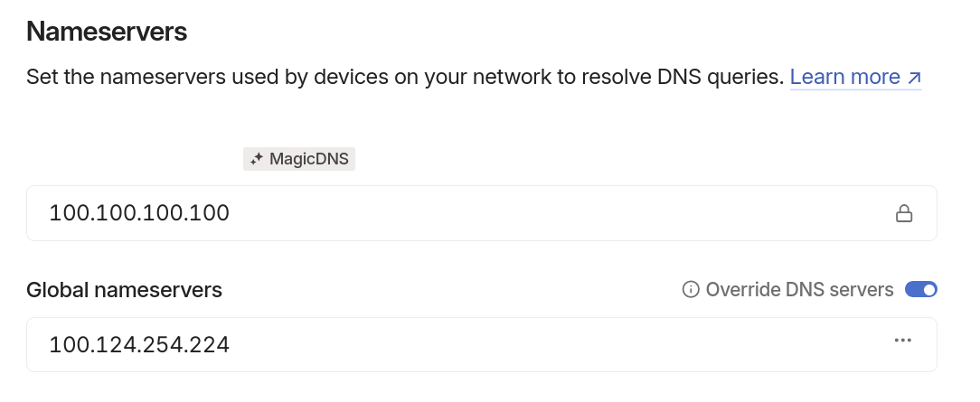Click the sparkle icon in MagicDNS badge
Image resolution: width=980 pixels, height=402 pixels.
[256, 159]
